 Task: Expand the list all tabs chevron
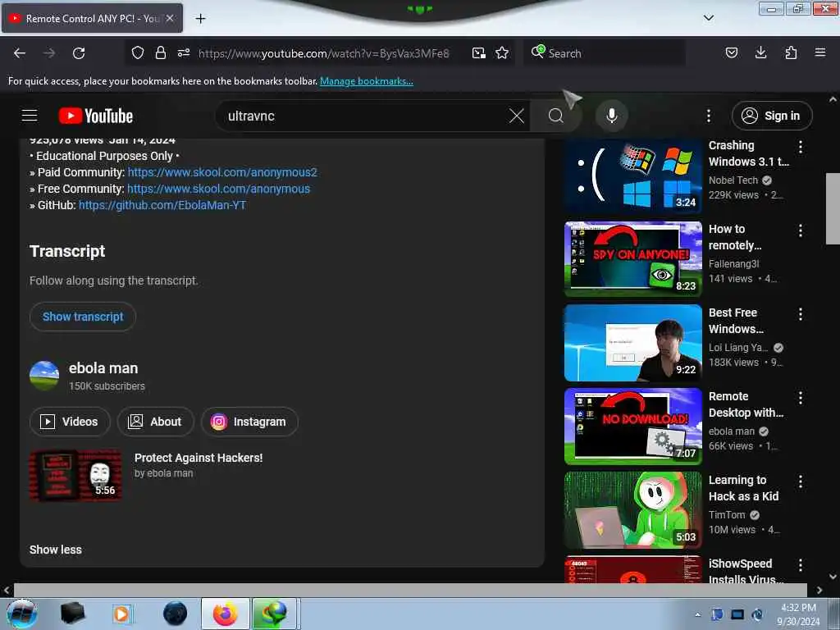[708, 18]
